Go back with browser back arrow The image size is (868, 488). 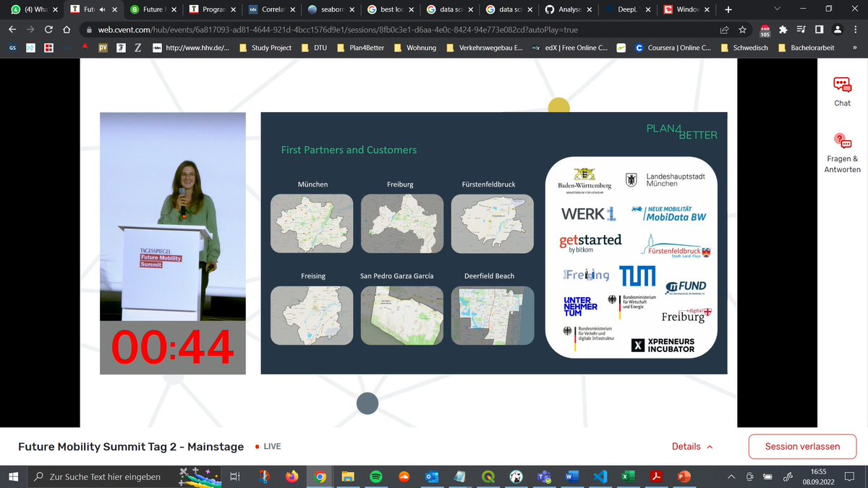point(11,30)
